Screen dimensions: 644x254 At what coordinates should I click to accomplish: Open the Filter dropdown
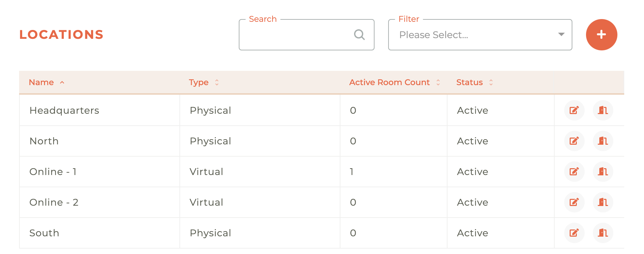(x=480, y=35)
